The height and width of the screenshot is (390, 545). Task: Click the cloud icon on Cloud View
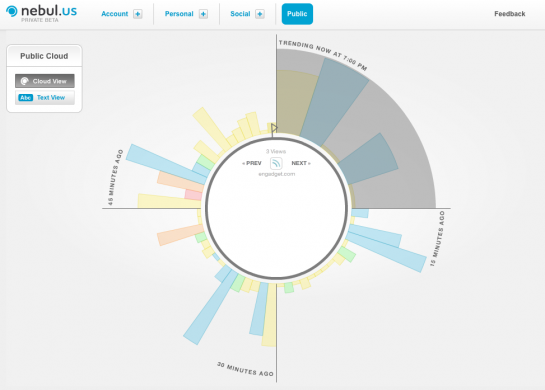[x=24, y=81]
